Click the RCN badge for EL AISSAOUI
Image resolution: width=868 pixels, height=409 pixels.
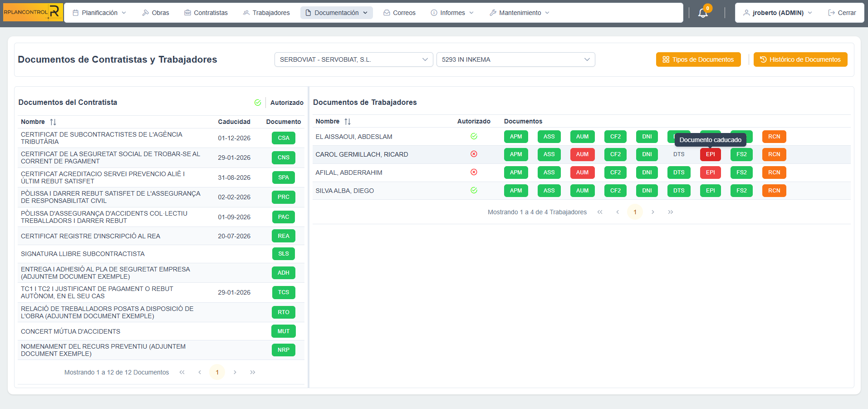774,136
